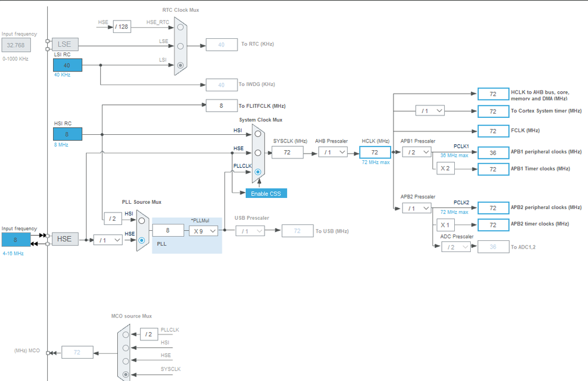Select HSE in the System Clock Mux
Screen dimensions: 588x381
point(257,153)
